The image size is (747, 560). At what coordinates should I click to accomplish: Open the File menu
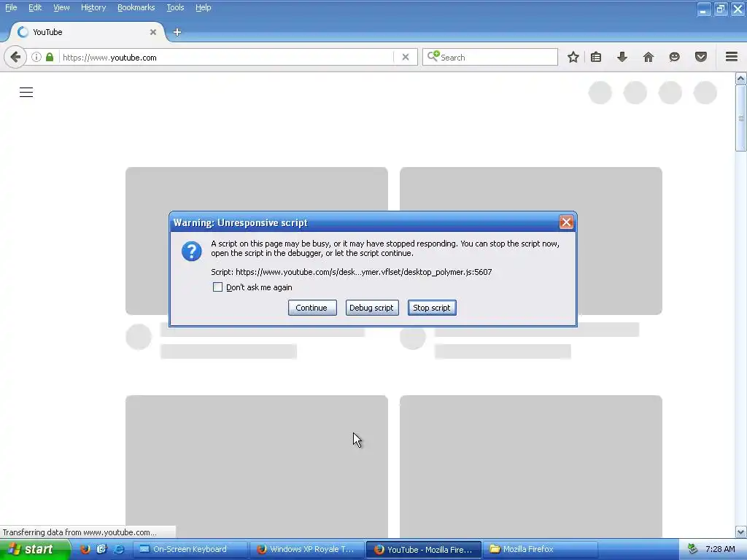pos(11,7)
